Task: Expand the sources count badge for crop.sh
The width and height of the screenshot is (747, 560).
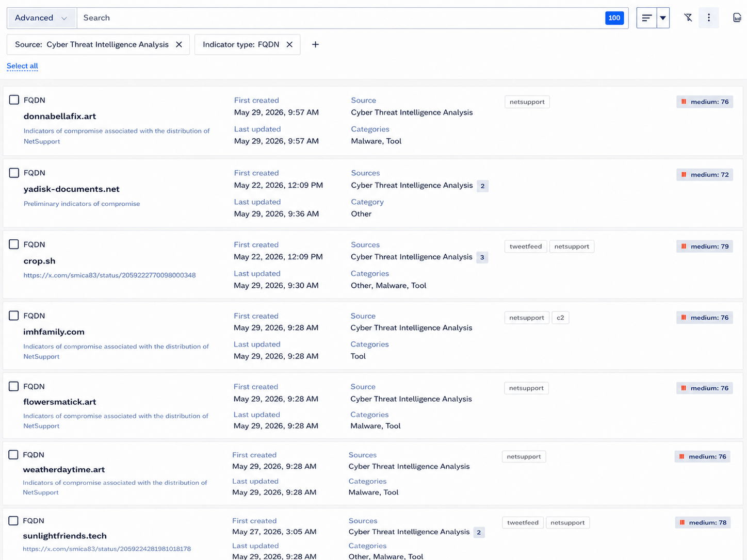Action: coord(482,257)
